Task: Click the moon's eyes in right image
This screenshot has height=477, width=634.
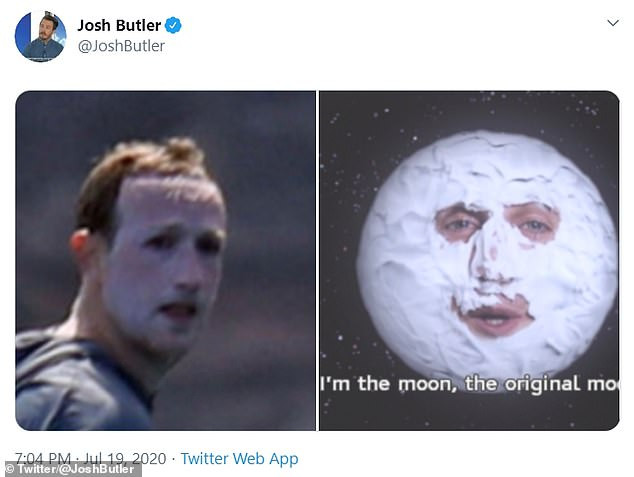Action: (x=497, y=223)
